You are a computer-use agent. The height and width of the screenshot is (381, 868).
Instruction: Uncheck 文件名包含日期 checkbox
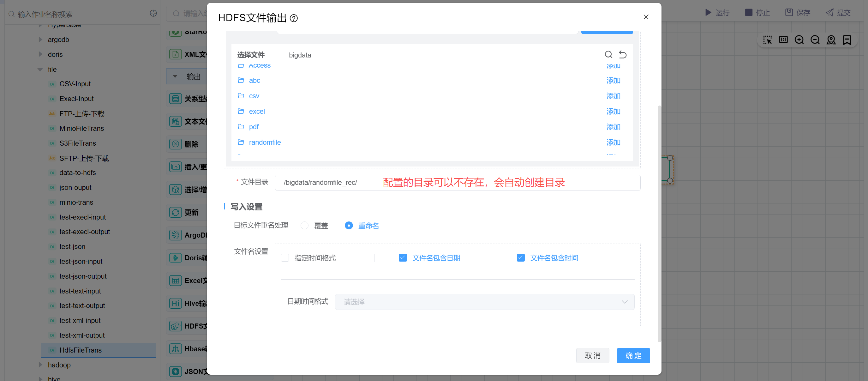pyautogui.click(x=403, y=258)
